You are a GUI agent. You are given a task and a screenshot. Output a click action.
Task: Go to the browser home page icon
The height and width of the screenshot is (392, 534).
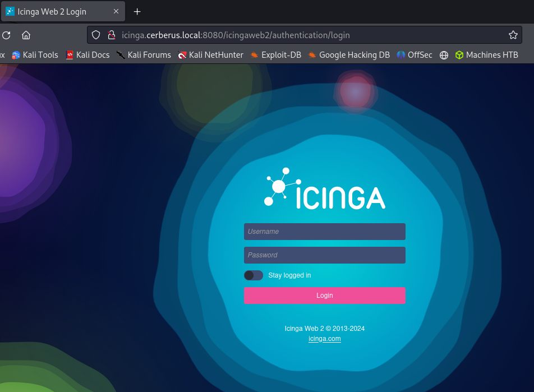click(x=26, y=35)
